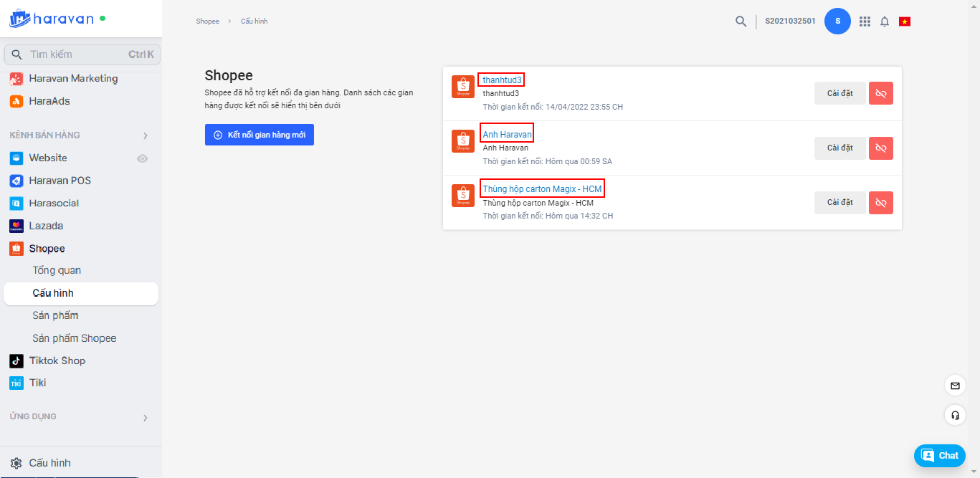Switch language via Vietnam flag icon

tap(905, 21)
